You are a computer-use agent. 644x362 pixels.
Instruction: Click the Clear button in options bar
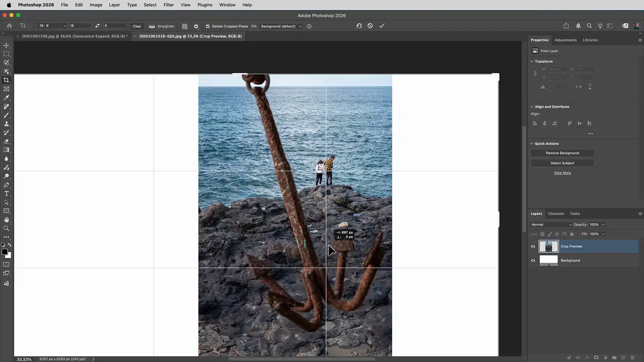pyautogui.click(x=137, y=26)
